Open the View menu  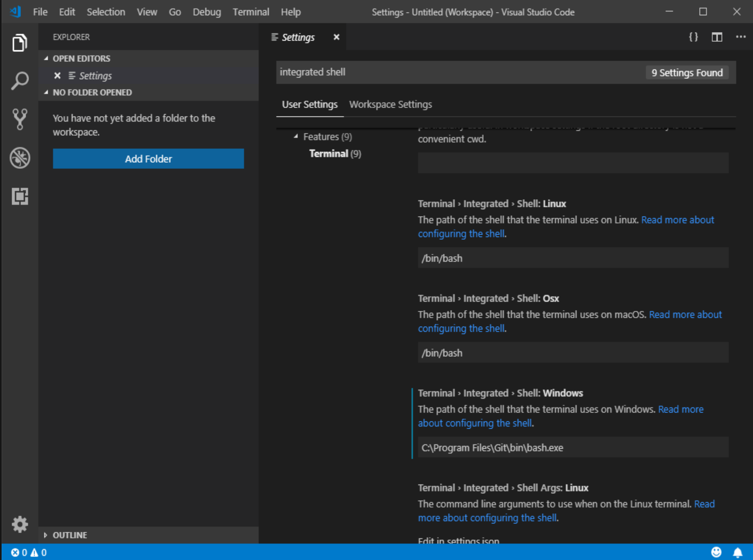[147, 12]
